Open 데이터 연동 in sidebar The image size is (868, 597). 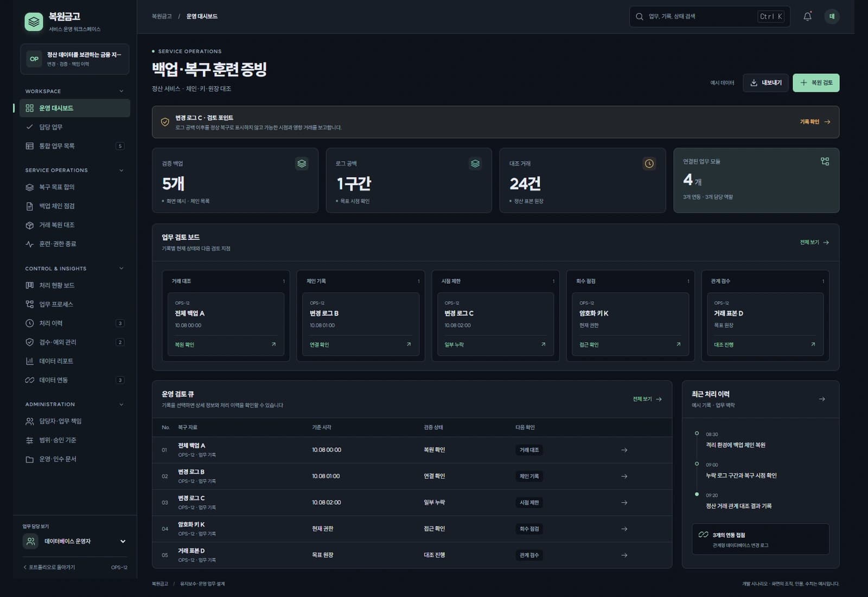coord(75,380)
